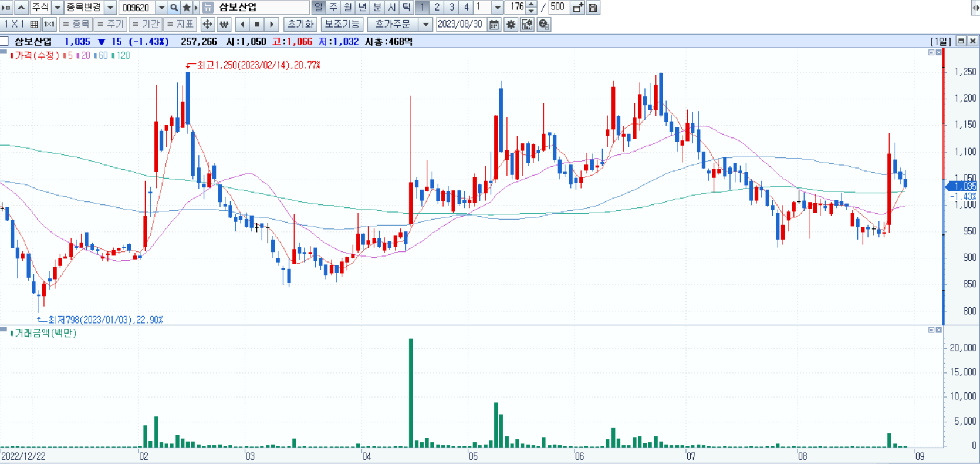Save chart with floppy disk icon
Screen dimensions: 980x464
(x=593, y=8)
